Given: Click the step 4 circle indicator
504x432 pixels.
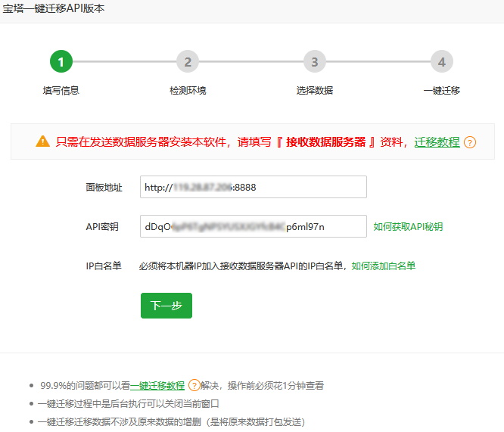Looking at the screenshot, I should (x=441, y=62).
